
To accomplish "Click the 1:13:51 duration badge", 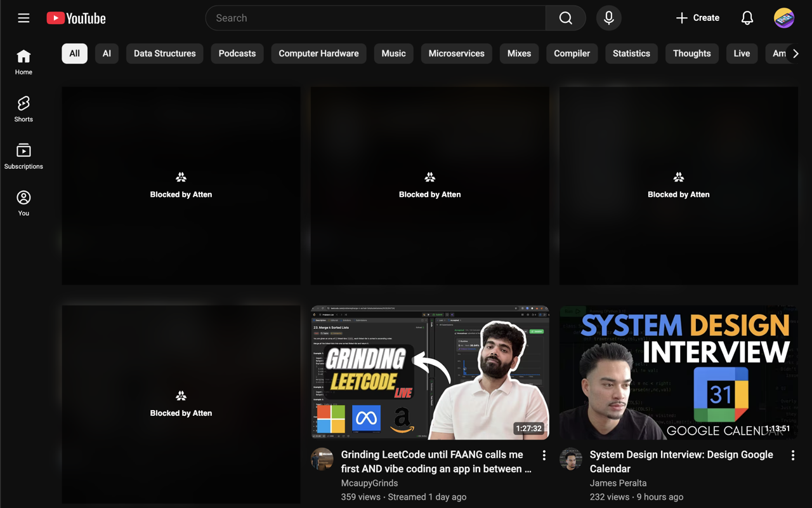I will (777, 429).
